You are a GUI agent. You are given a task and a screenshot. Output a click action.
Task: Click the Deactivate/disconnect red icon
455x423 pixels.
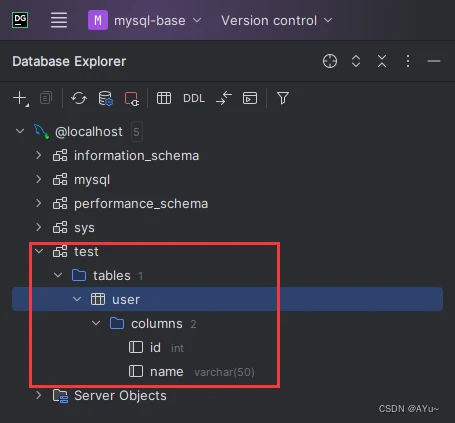tap(132, 99)
